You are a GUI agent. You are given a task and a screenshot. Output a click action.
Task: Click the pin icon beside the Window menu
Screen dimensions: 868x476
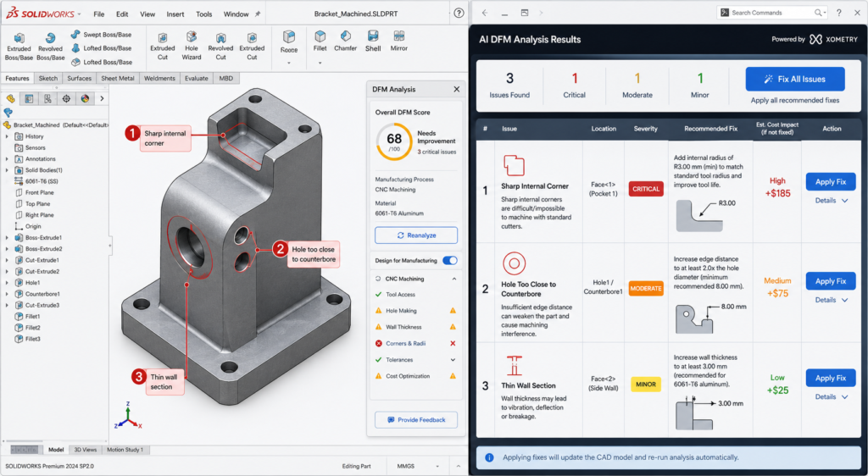click(258, 14)
